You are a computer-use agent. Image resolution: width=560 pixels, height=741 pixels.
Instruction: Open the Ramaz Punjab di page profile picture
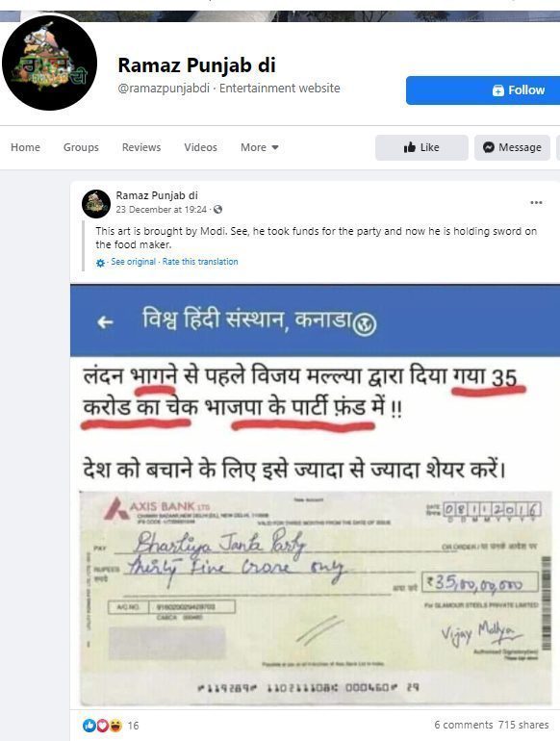[50, 63]
